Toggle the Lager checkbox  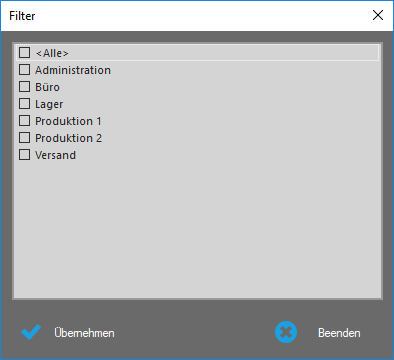point(24,104)
